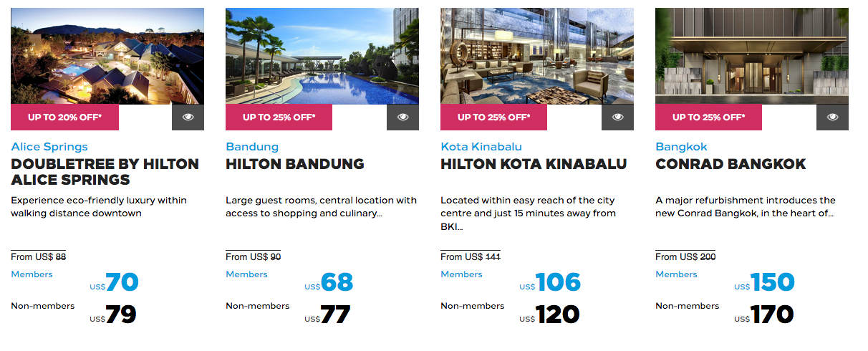
Task: Go to Conrad Bangkok hotel title
Action: click(730, 164)
